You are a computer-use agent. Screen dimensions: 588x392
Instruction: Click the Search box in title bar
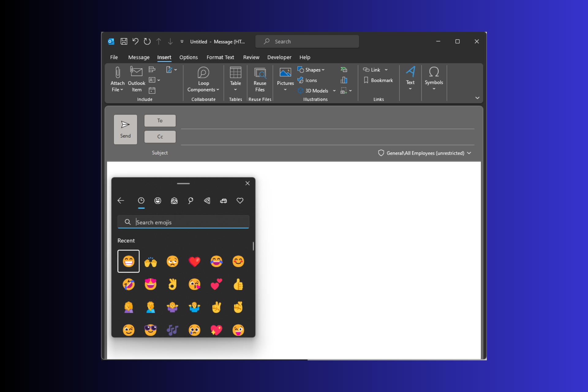point(307,41)
